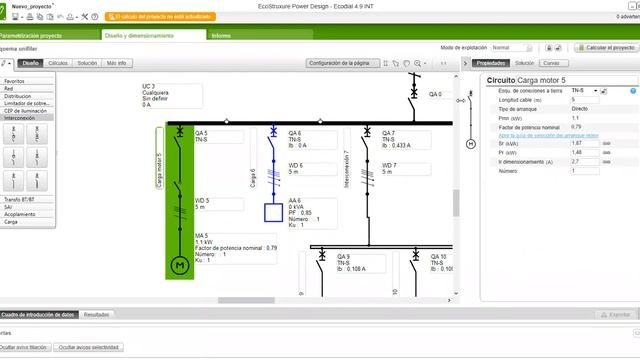Viewport: 640px width, 360px height.
Task: Open the zoom level dropdown arrow
Action: click(425, 64)
